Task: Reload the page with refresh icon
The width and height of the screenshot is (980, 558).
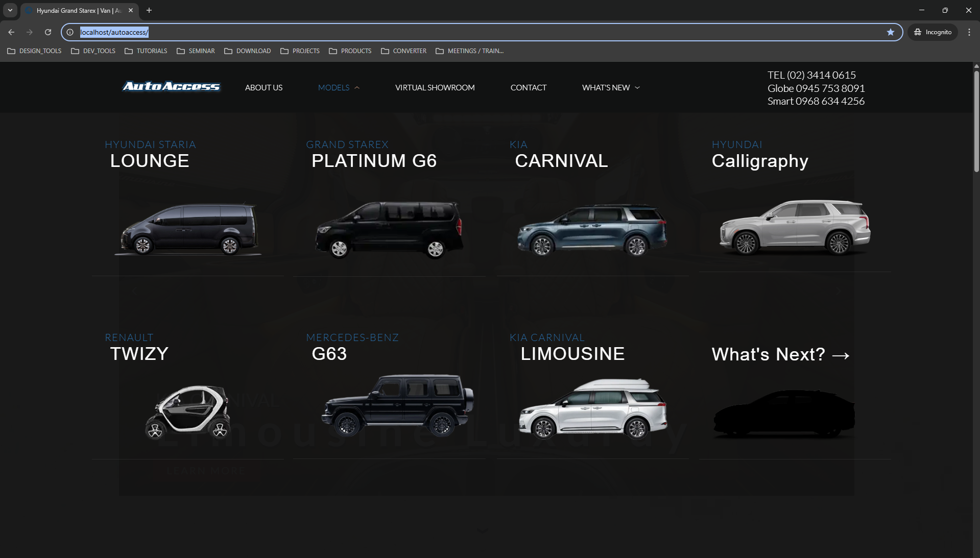Action: [x=48, y=32]
